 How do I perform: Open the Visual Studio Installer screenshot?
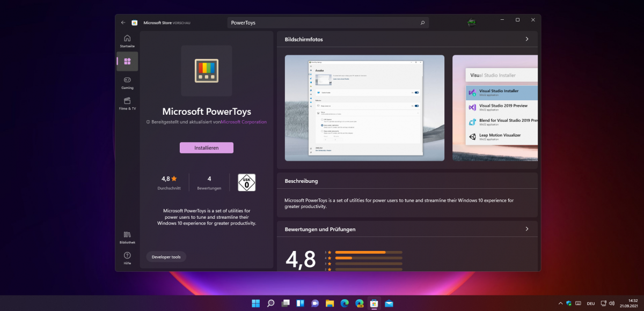[x=495, y=108]
